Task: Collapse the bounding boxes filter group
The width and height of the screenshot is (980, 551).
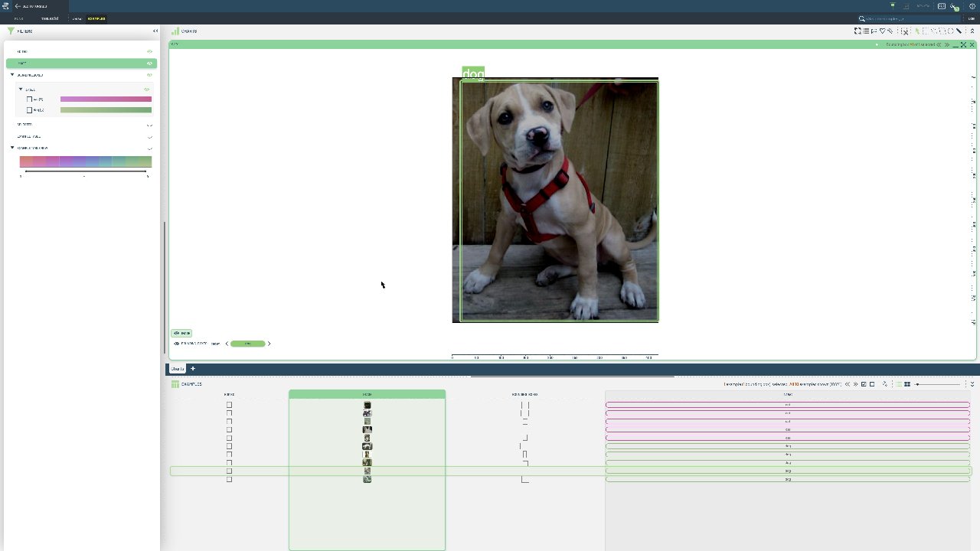Action: tap(12, 75)
